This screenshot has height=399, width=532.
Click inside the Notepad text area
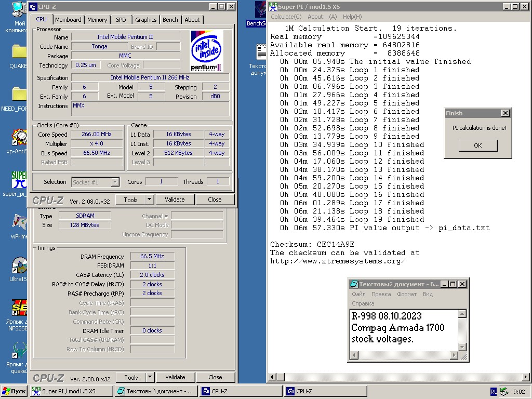[404, 330]
